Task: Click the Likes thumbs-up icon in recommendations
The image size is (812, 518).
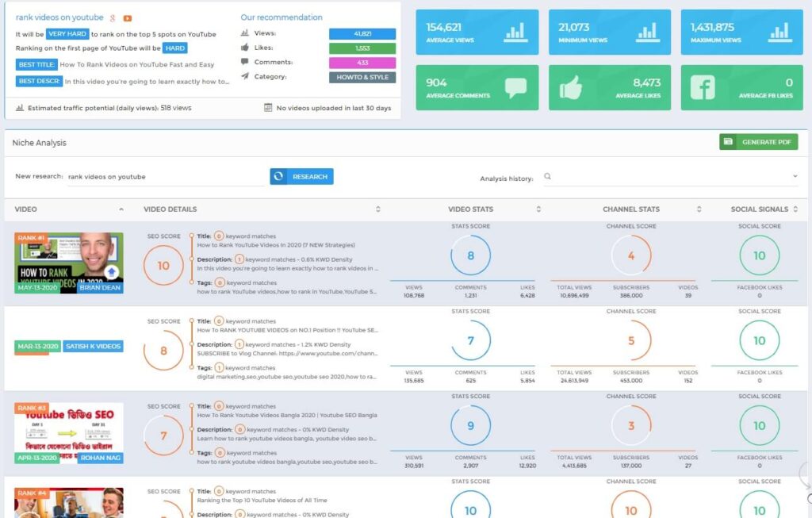Action: (x=245, y=47)
